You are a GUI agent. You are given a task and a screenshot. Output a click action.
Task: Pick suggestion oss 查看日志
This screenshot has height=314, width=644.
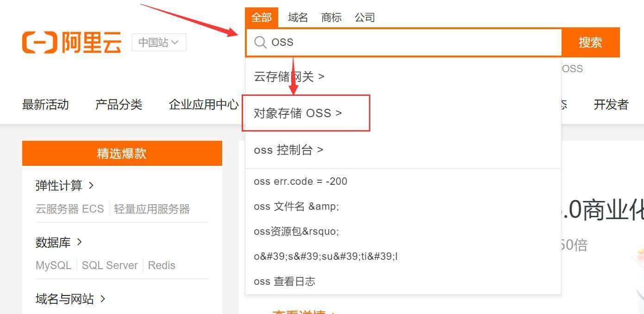pyautogui.click(x=284, y=281)
